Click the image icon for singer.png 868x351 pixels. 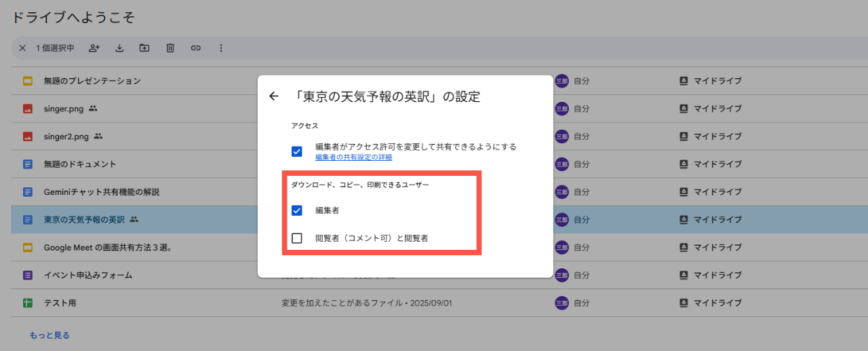click(28, 109)
